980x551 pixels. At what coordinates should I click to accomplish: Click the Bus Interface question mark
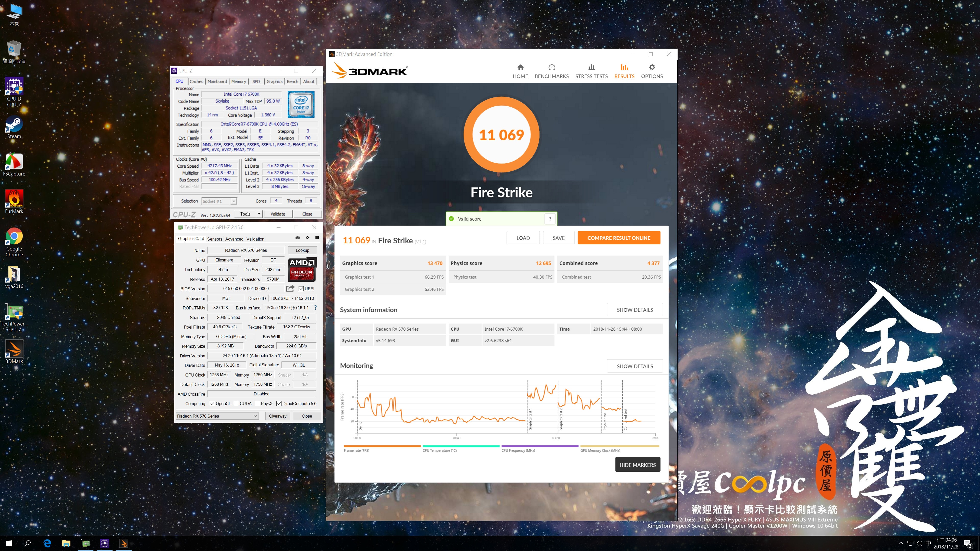[x=315, y=308]
